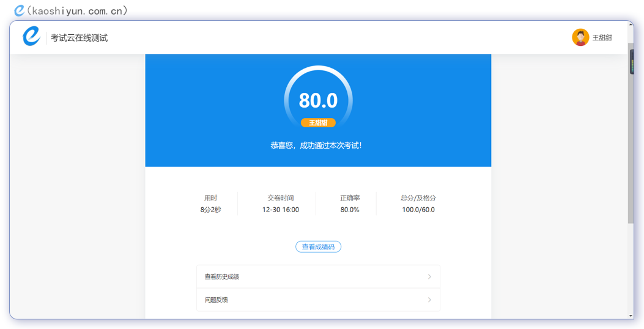Image resolution: width=644 pixels, height=329 pixels.
Task: Open the 王甜甜 username menu in the header
Action: pos(602,38)
